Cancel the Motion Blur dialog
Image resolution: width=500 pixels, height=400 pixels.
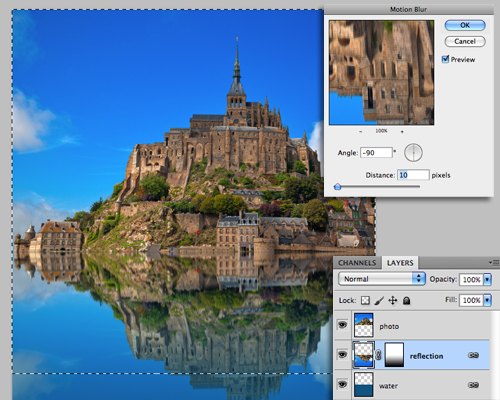465,41
